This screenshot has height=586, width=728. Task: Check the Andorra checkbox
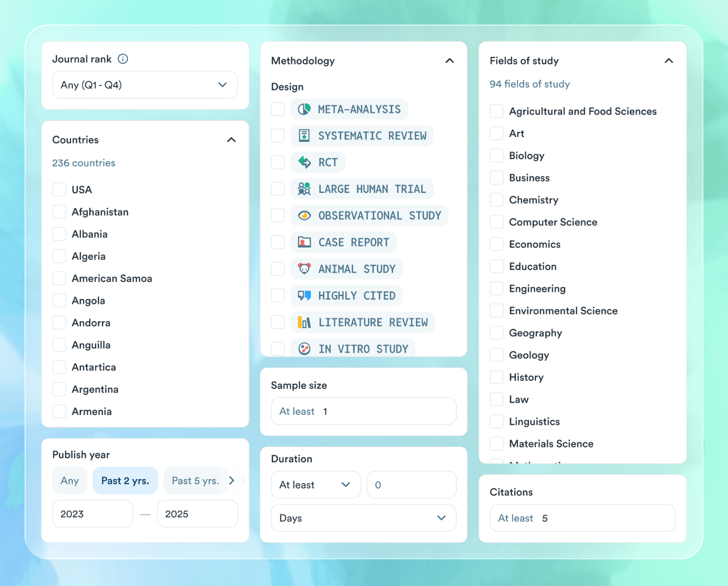tap(59, 323)
